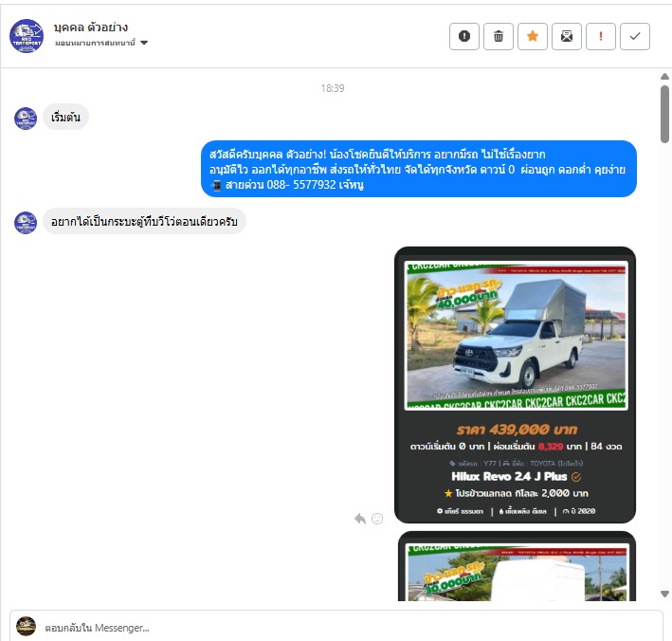Reply to the Hilux Revo card message
Image resolution: width=672 pixels, height=641 pixels.
360,519
